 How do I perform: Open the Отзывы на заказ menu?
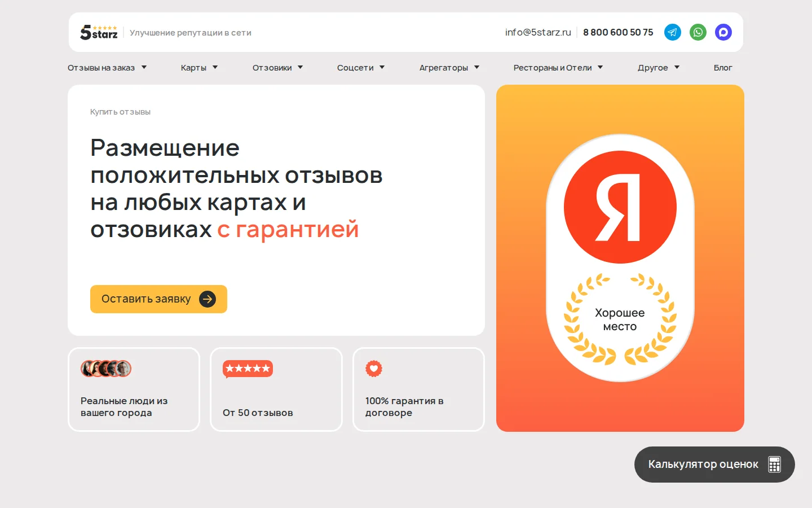click(x=101, y=68)
